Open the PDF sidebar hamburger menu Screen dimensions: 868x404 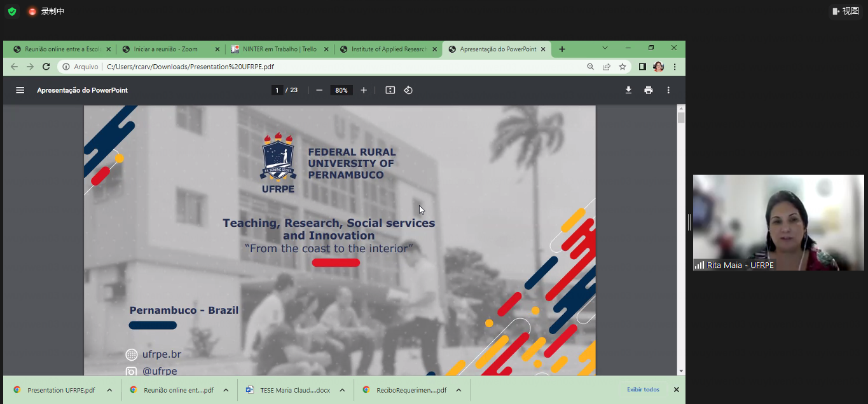pos(20,90)
